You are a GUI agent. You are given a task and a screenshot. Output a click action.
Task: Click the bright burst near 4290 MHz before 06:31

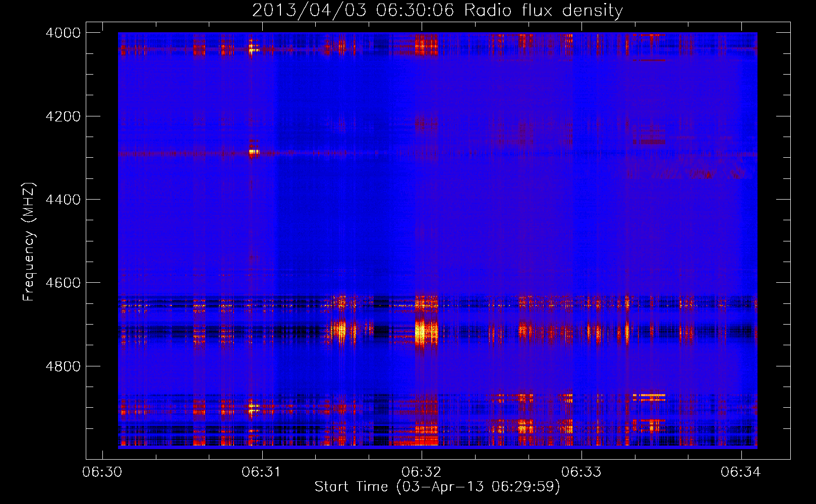pyautogui.click(x=254, y=152)
